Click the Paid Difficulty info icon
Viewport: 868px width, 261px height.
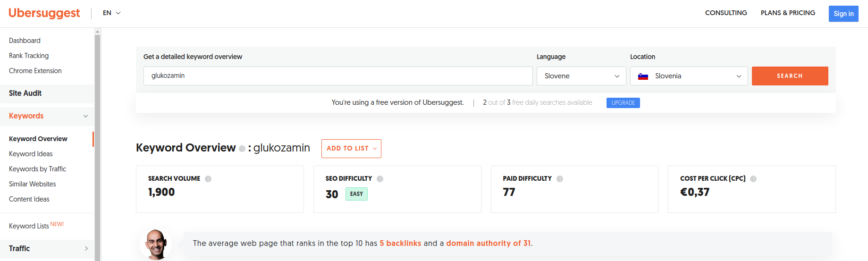tap(560, 179)
